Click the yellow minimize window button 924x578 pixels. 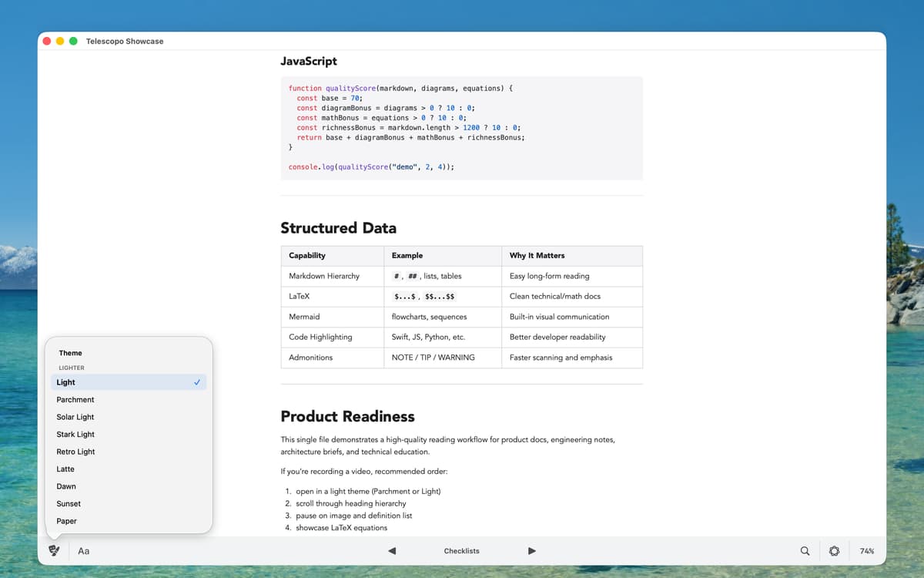pyautogui.click(x=60, y=41)
